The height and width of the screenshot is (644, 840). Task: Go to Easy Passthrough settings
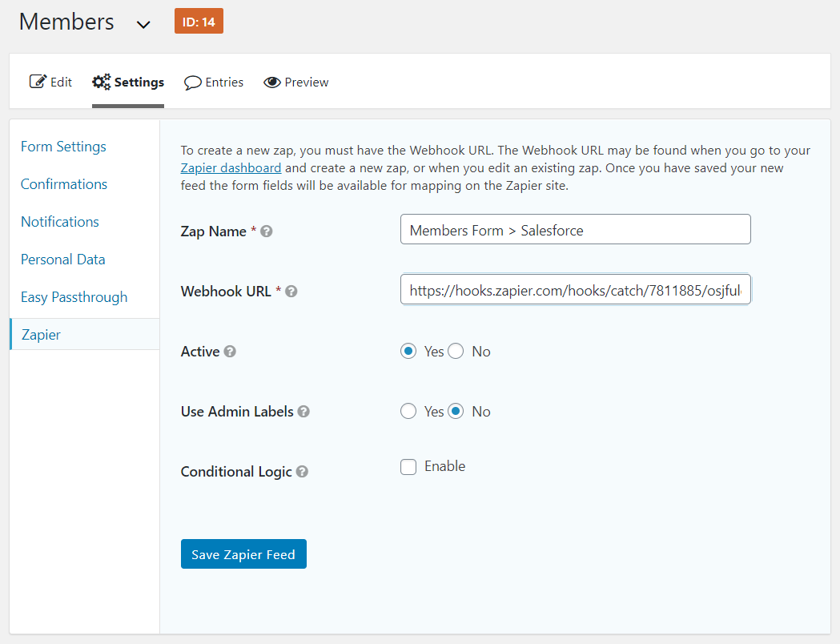click(74, 296)
